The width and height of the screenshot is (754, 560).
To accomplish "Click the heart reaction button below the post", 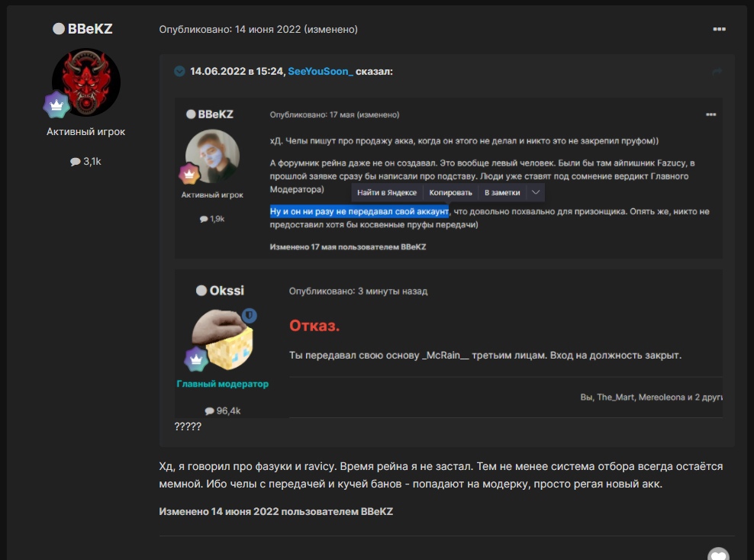I will (x=717, y=555).
